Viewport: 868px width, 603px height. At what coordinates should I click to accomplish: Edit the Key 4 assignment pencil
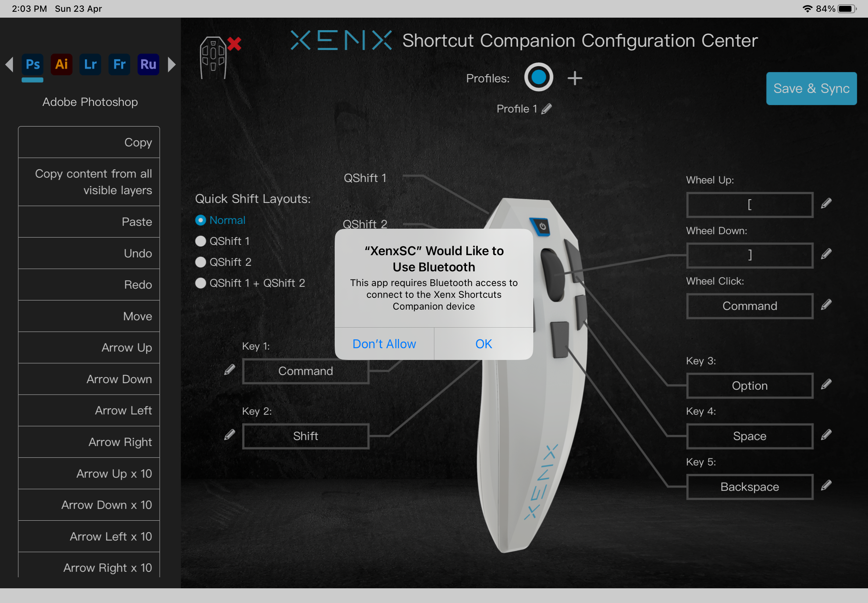(826, 435)
